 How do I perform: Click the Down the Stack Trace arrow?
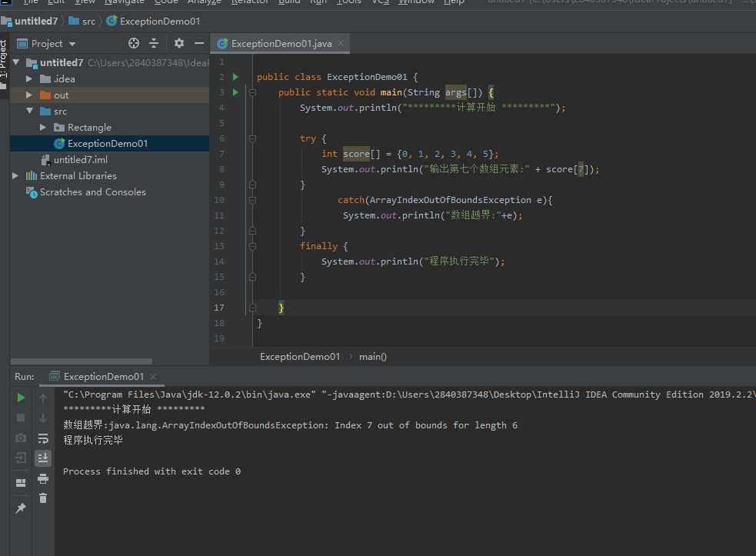coord(43,418)
